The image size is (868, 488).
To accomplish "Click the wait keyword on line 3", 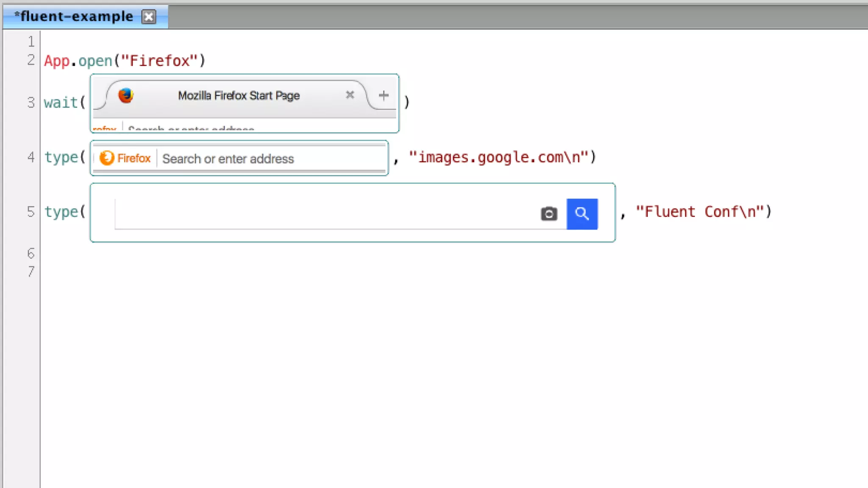I will coord(61,103).
